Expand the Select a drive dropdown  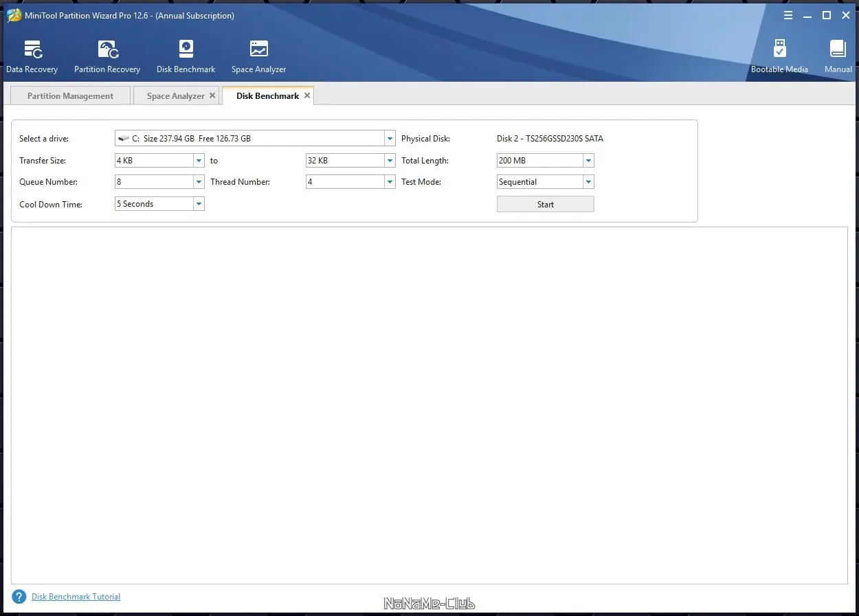[255, 138]
